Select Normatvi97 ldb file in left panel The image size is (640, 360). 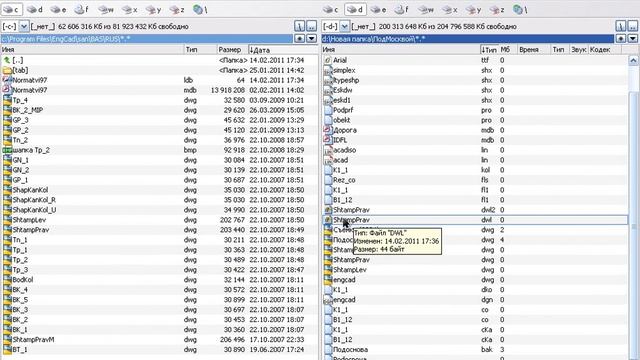pos(159,80)
